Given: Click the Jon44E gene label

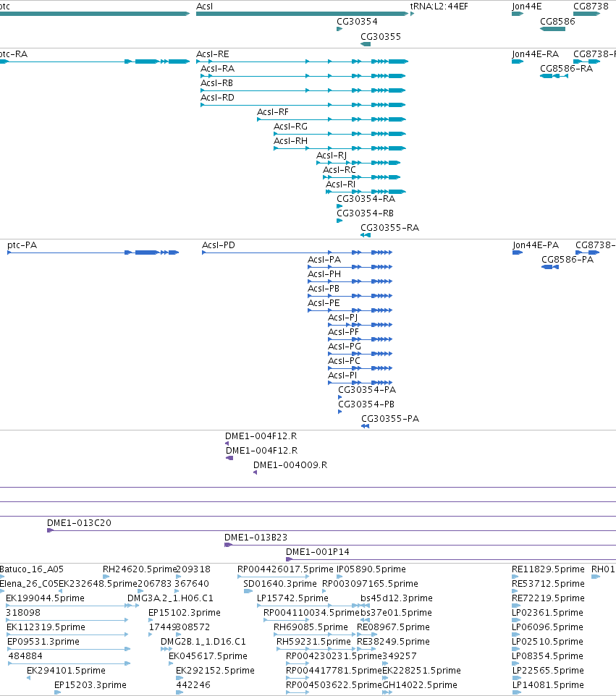Looking at the screenshot, I should click(526, 7).
